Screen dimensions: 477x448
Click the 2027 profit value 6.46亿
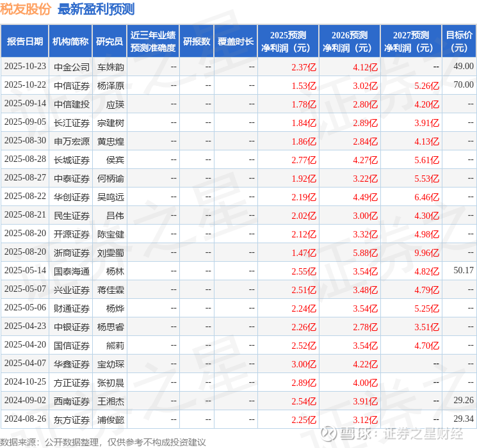pyautogui.click(x=427, y=197)
